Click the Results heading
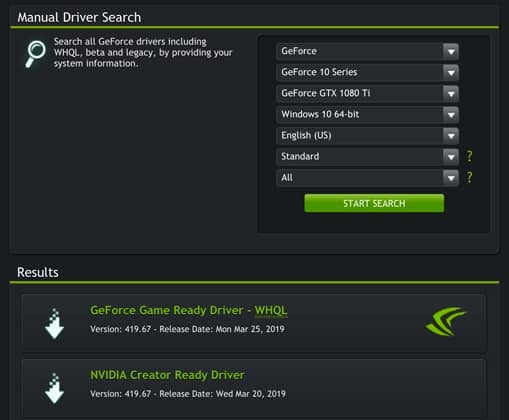Screen dimensions: 509x420 (38, 273)
